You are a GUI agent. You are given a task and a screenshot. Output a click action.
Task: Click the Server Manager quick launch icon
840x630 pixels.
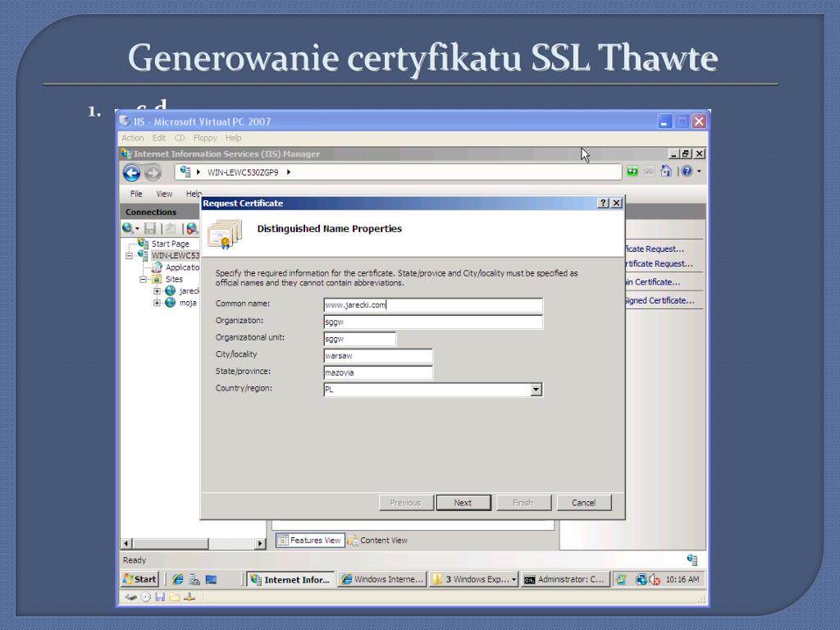pyautogui.click(x=194, y=580)
